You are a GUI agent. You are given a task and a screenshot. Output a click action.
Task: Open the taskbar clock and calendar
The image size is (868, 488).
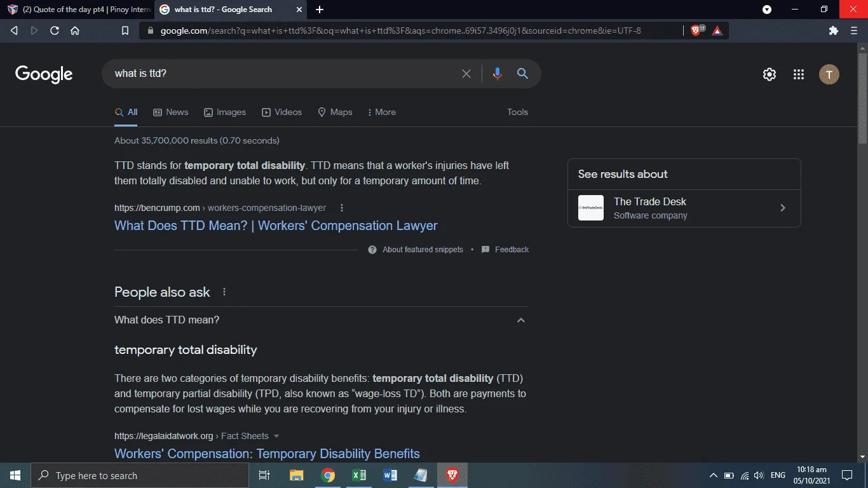click(811, 475)
